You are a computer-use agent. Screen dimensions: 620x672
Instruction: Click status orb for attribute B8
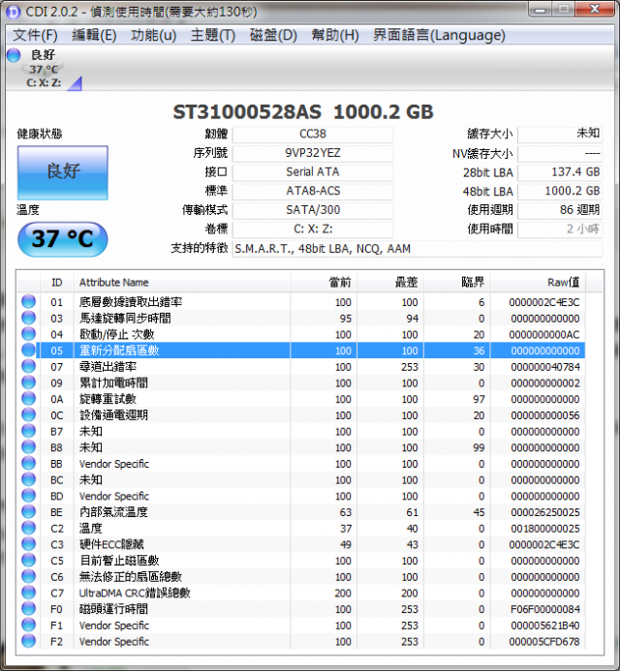[x=28, y=447]
